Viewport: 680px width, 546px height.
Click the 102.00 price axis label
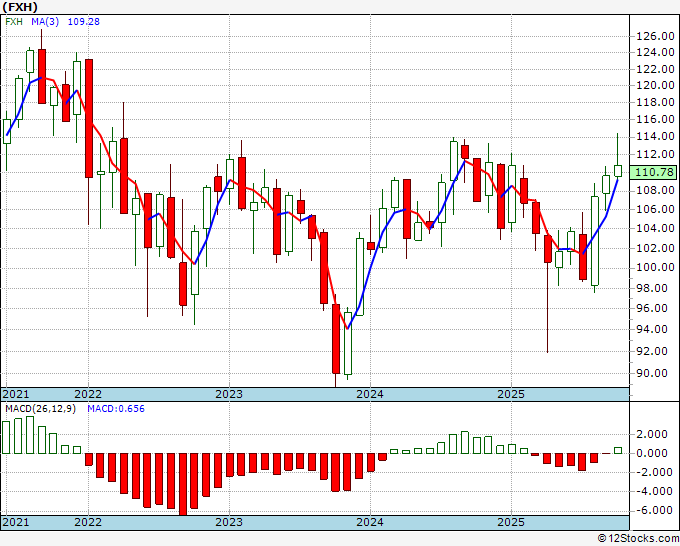click(655, 248)
